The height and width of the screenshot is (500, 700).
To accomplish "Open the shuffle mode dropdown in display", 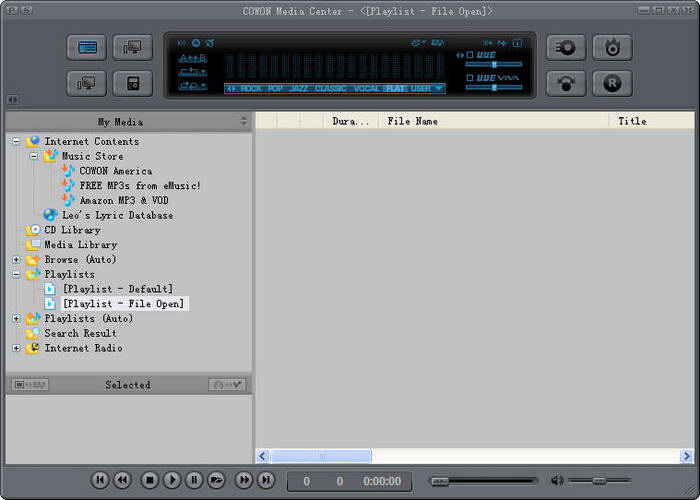I will coord(192,85).
